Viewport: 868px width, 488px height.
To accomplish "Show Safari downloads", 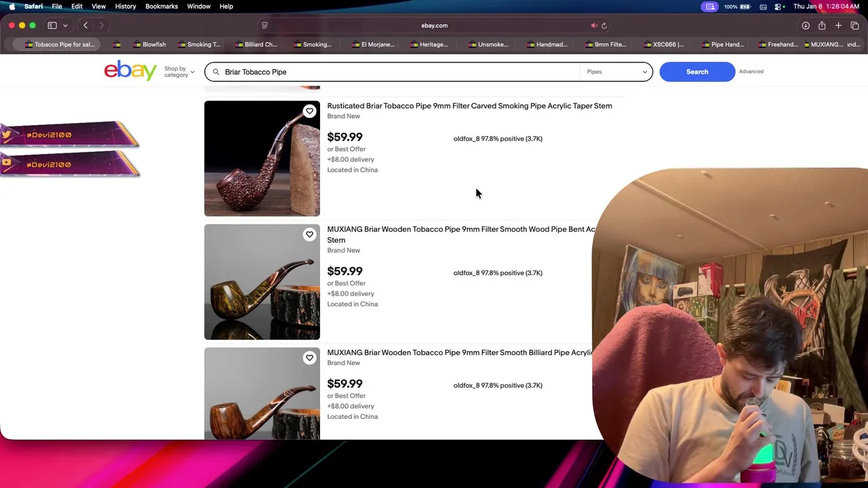I will click(806, 25).
